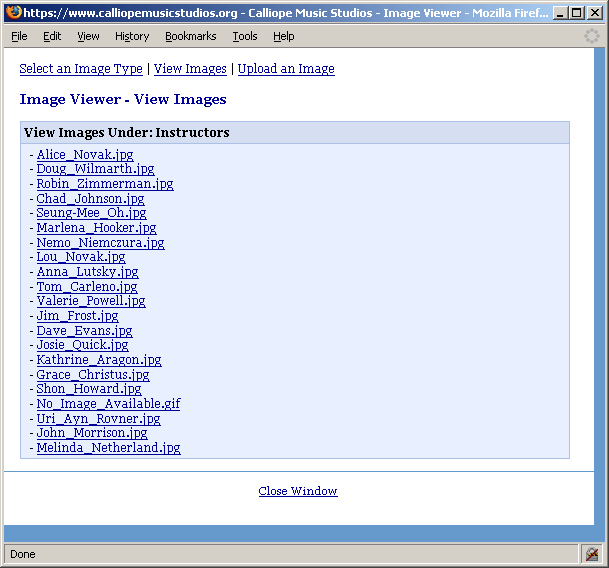Click the Firefox logo icon in title bar

[13, 12]
